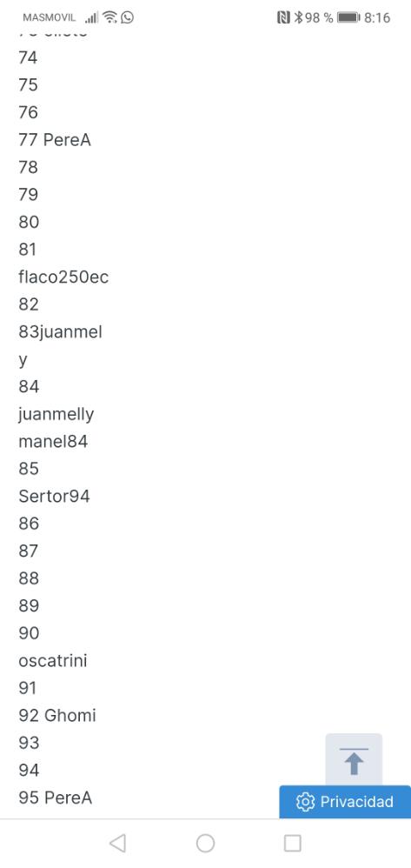Select the '77 PereA' list entry
The width and height of the screenshot is (411, 868).
pos(55,140)
